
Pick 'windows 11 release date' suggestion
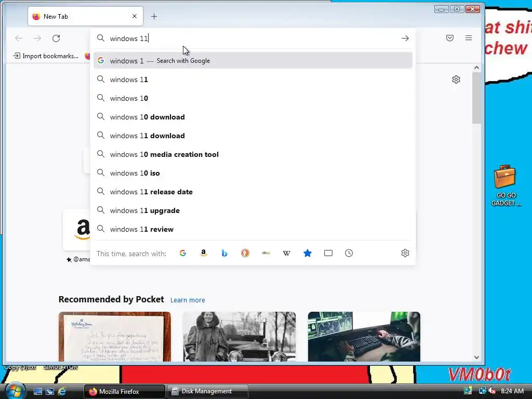coord(253,192)
